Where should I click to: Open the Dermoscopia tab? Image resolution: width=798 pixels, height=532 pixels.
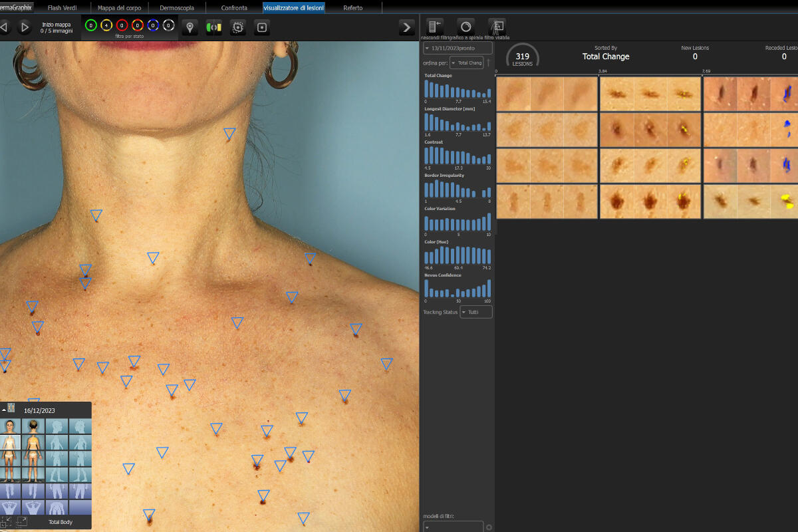pos(177,8)
